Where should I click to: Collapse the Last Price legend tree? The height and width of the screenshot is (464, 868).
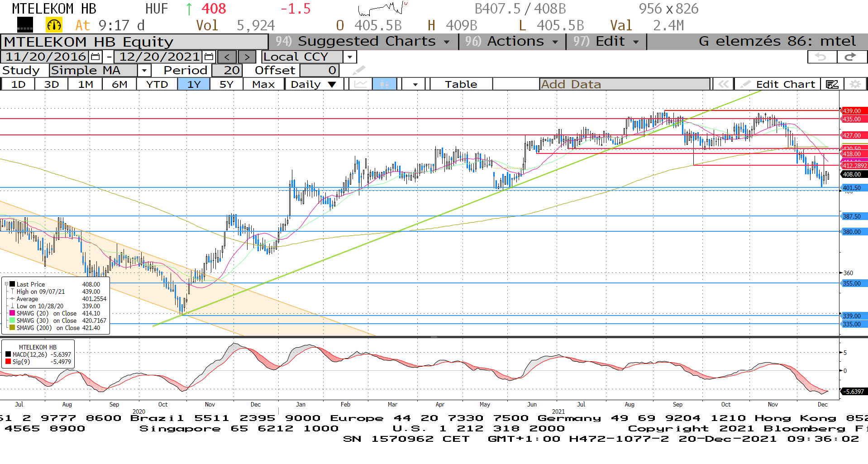point(6,284)
